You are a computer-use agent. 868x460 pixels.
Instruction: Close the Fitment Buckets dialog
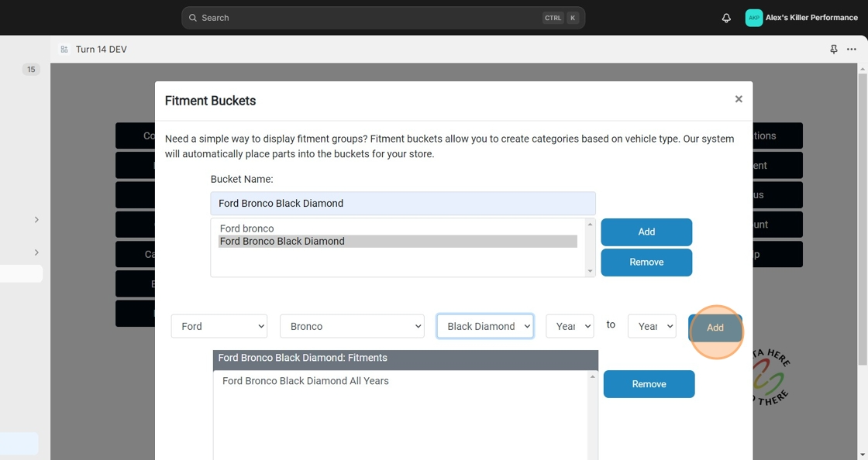pos(739,99)
